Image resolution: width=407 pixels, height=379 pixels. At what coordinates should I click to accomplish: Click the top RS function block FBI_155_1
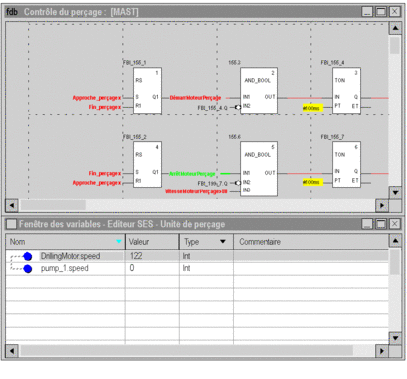pyautogui.click(x=147, y=91)
